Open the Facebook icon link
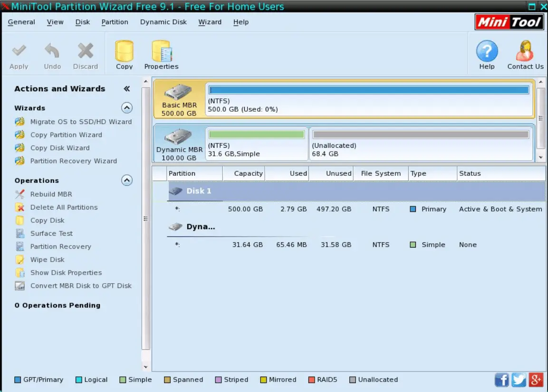 tap(502, 380)
